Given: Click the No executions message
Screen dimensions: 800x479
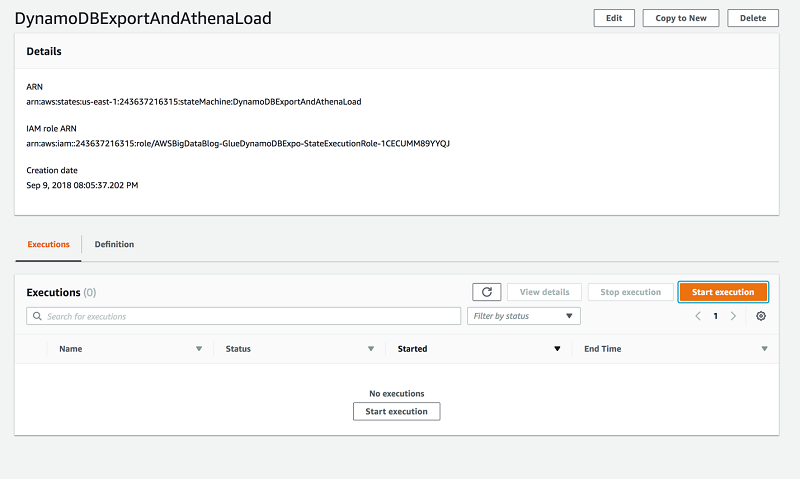Looking at the screenshot, I should [x=396, y=393].
